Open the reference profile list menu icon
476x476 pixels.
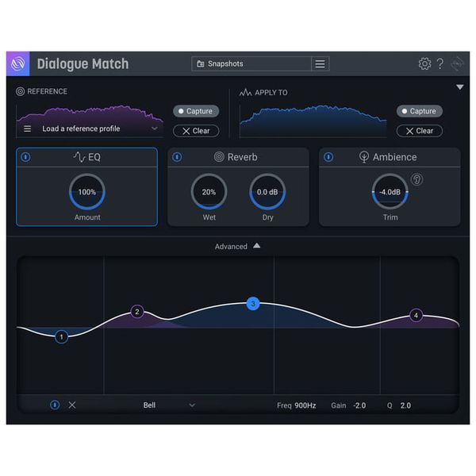(x=27, y=129)
